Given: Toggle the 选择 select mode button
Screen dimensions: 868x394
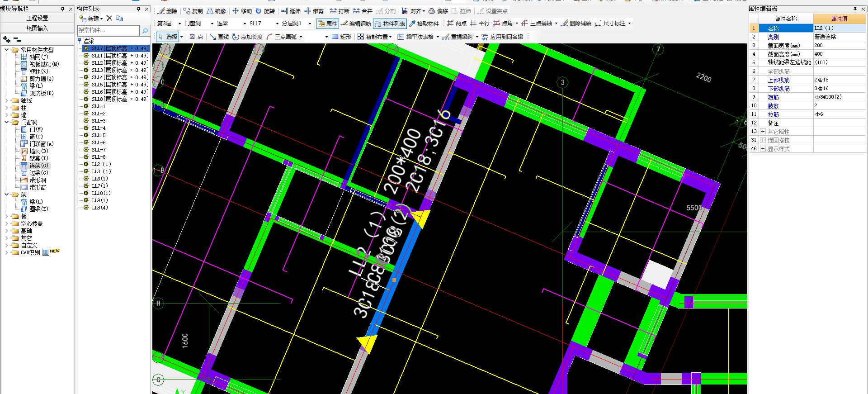Looking at the screenshot, I should 167,37.
